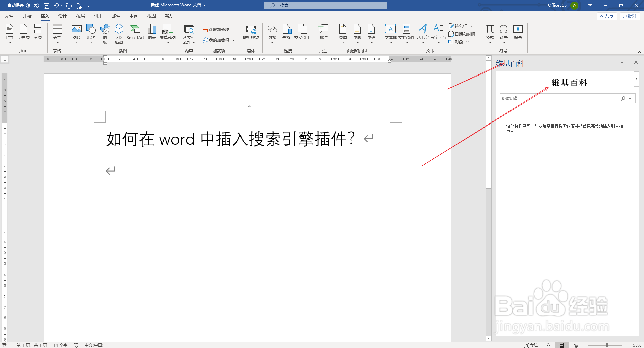Switch to the Layout (布局) tab

click(80, 16)
